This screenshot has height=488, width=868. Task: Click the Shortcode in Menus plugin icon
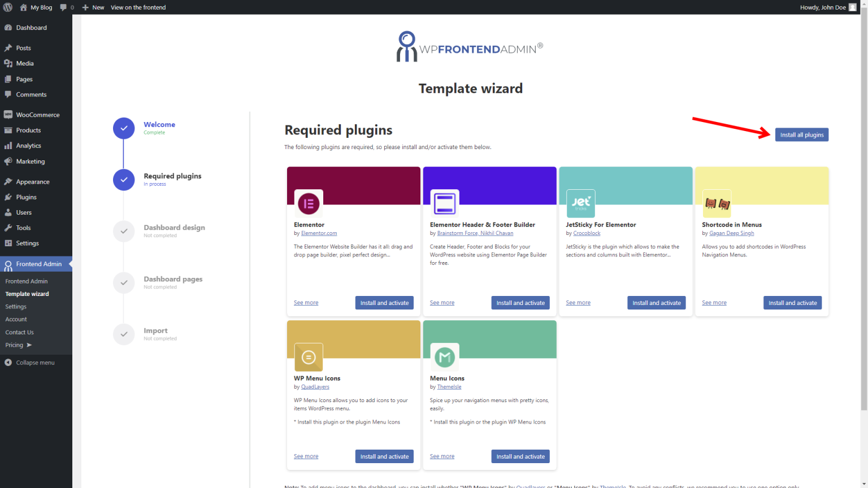717,204
